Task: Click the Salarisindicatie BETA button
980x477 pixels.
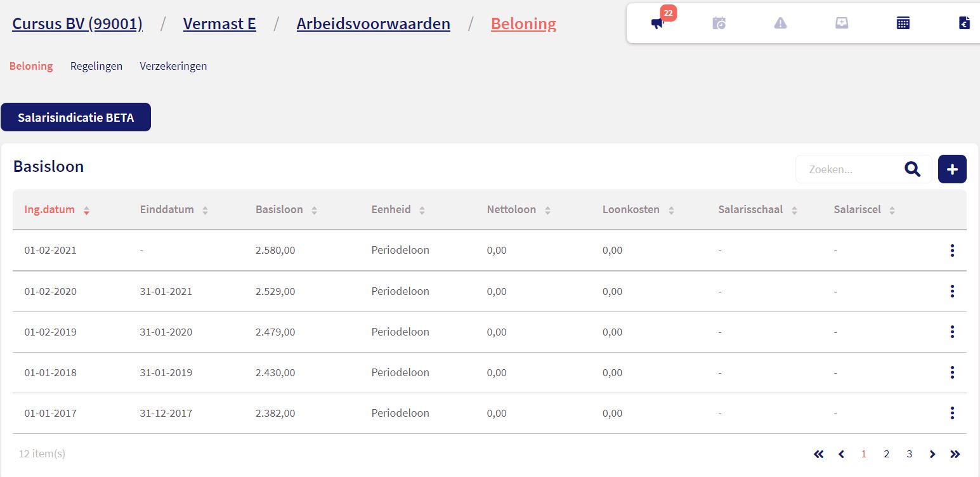Action: point(76,117)
